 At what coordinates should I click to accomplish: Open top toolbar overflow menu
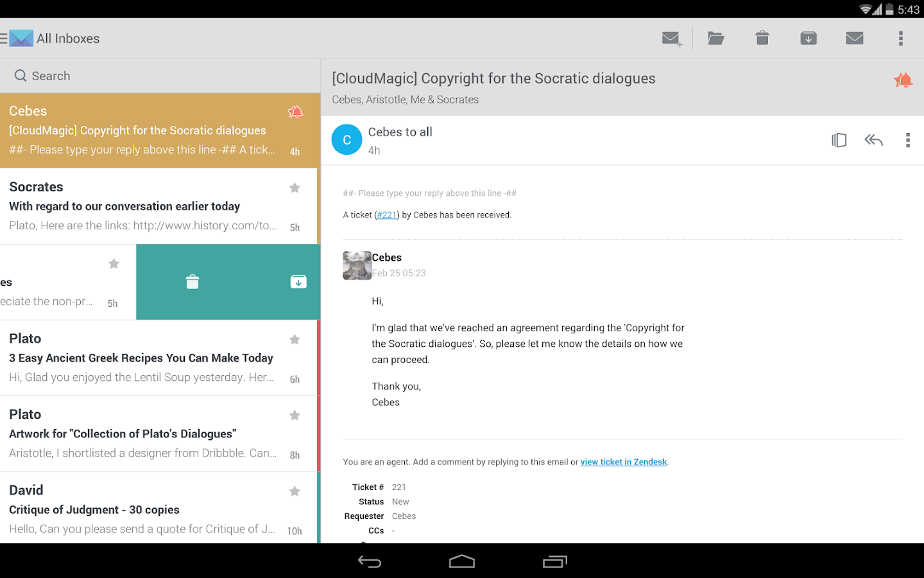(901, 39)
